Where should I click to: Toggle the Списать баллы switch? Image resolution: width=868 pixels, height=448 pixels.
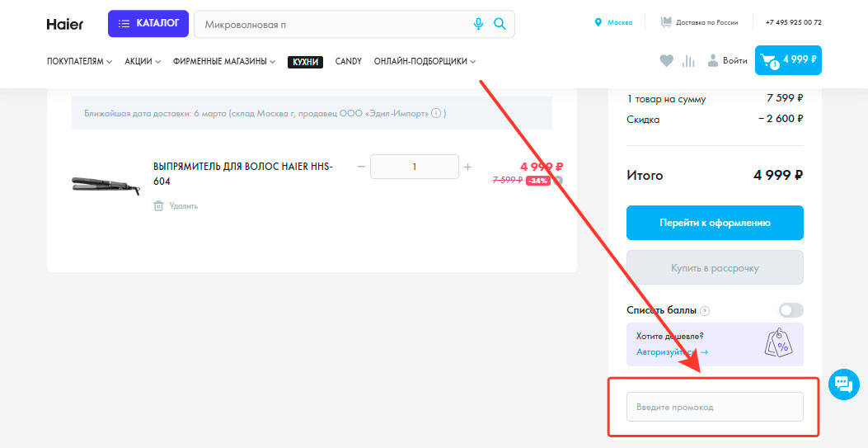point(791,310)
